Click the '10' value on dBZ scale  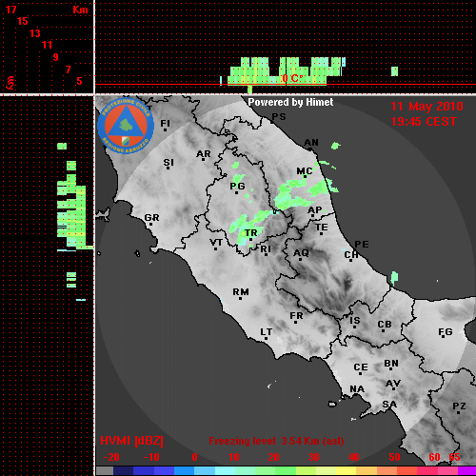(234, 457)
